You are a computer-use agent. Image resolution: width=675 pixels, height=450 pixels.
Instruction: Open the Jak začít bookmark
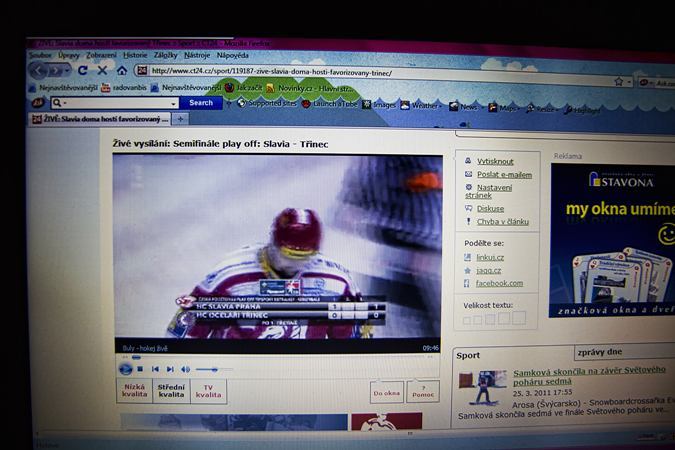pyautogui.click(x=243, y=88)
